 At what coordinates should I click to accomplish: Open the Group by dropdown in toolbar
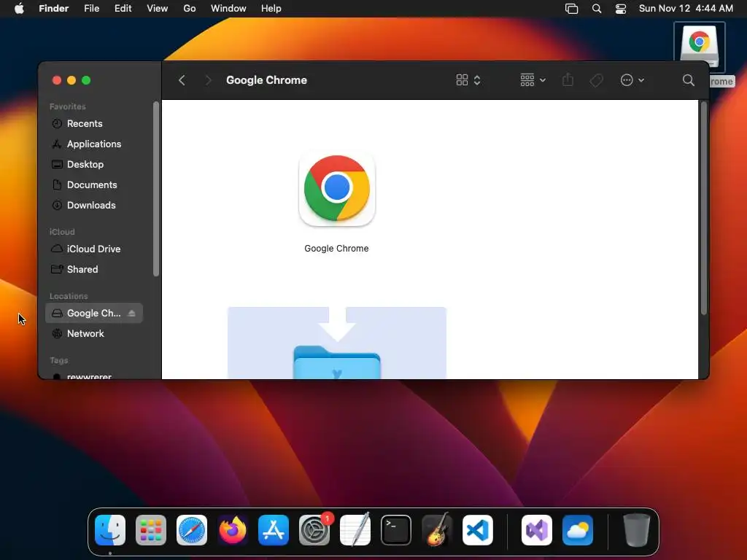click(x=533, y=80)
